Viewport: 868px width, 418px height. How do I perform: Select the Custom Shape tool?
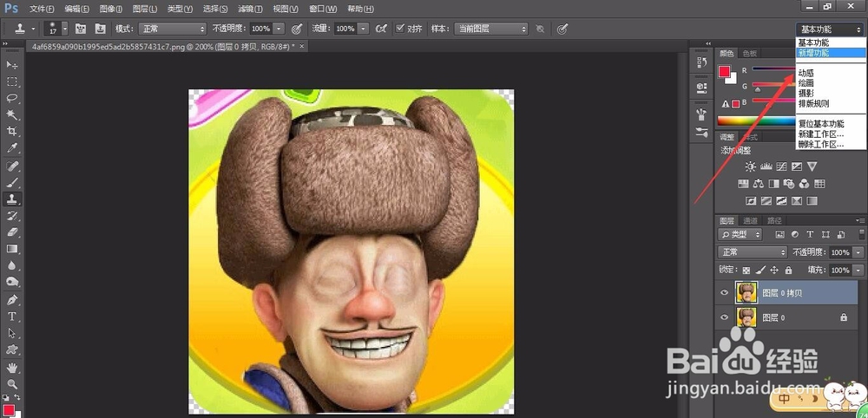(x=11, y=350)
